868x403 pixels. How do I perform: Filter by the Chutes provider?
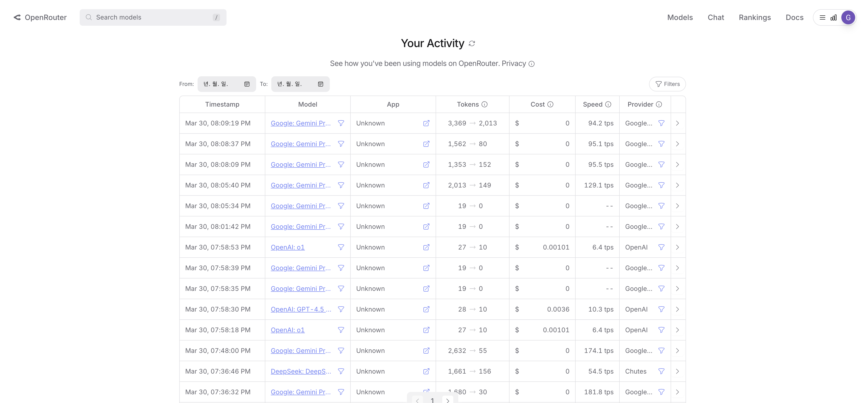pos(661,371)
